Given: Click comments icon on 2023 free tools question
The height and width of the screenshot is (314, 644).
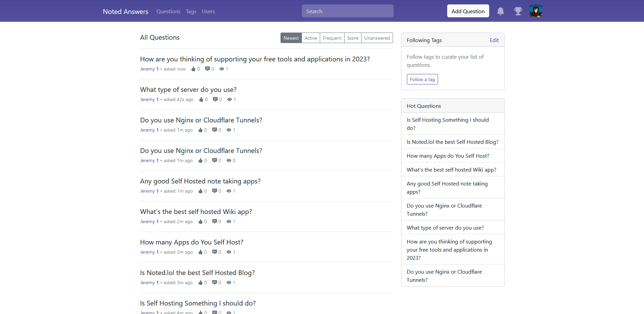Looking at the screenshot, I should tap(207, 69).
